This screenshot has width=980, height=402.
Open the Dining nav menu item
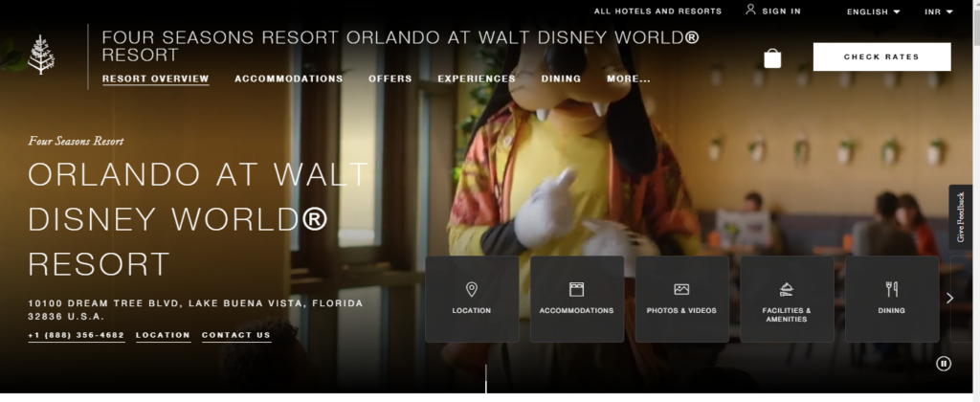561,78
